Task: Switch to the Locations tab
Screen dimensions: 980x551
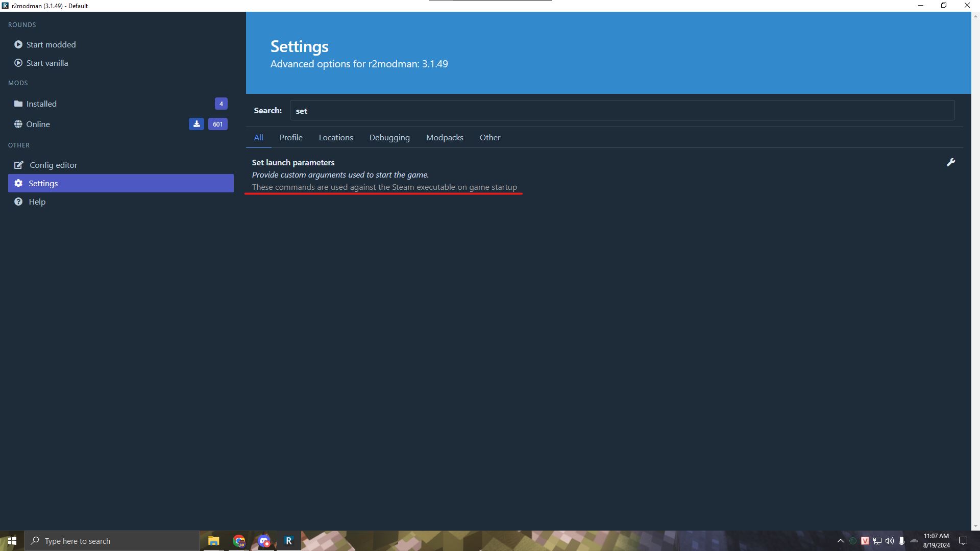Action: point(336,137)
